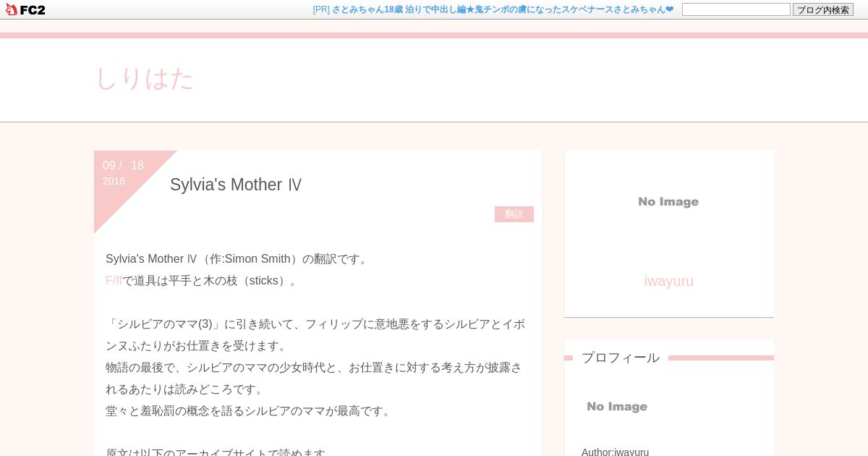The height and width of the screenshot is (456, 868).
Task: Click the FC2 logo icon
Action: pos(25,9)
